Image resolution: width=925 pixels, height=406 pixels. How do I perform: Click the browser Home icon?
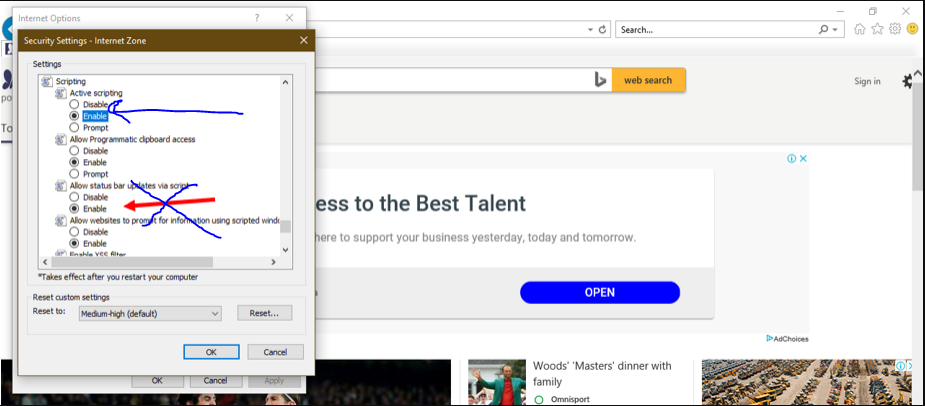click(x=860, y=29)
